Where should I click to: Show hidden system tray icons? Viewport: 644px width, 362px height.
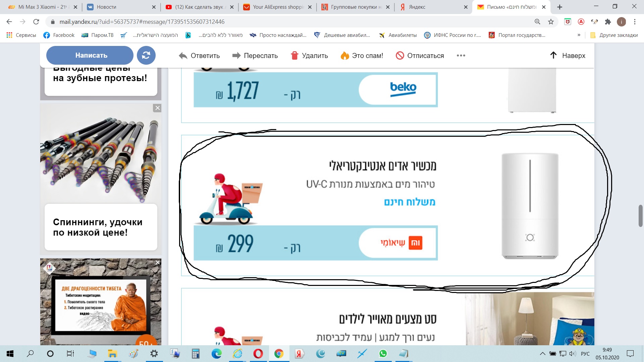click(542, 354)
